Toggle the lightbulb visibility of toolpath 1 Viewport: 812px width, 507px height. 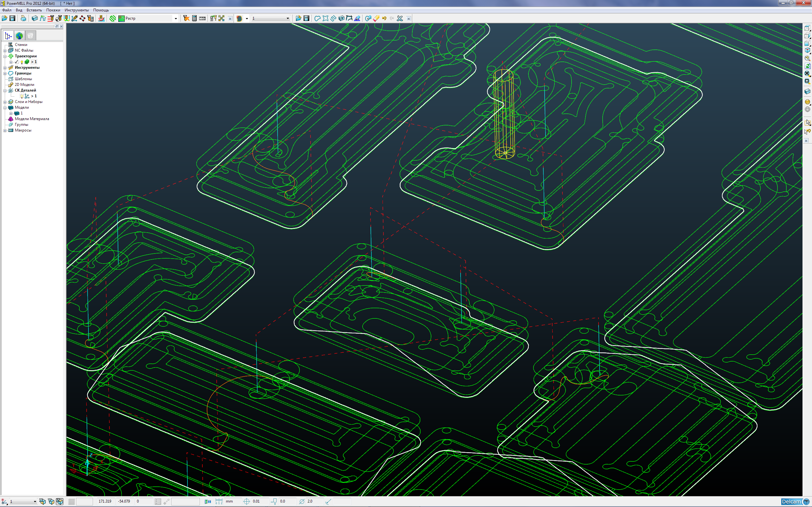tap(22, 62)
